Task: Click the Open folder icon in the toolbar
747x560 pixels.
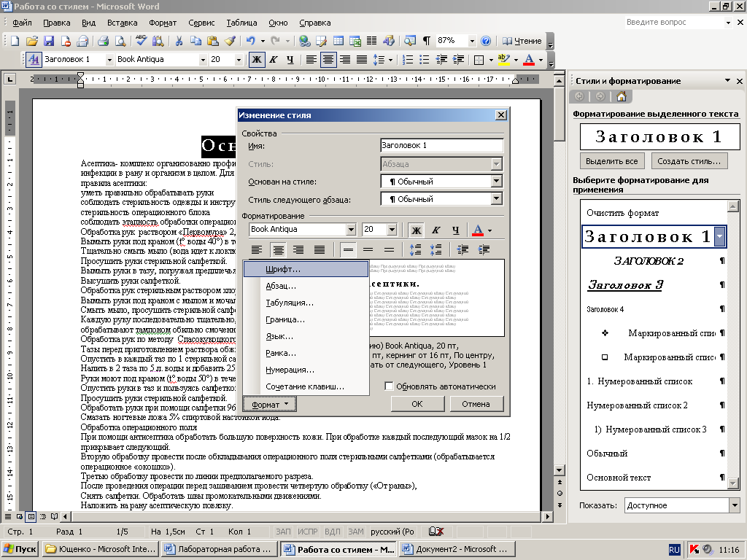Action: click(31, 41)
